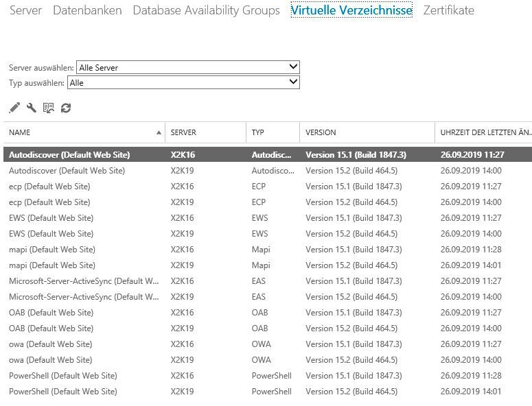Viewport: 532px width, 406px height.
Task: Select Microsoft-Server-ActiveSync row on X2K16
Action: pos(268,281)
